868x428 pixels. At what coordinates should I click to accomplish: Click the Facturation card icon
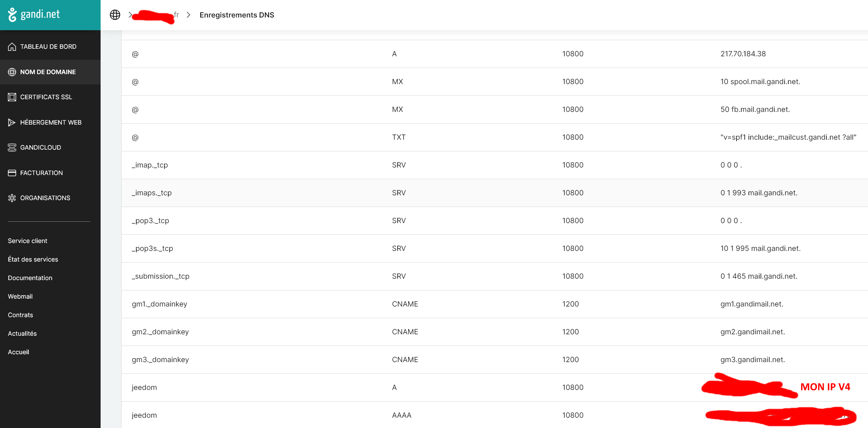click(12, 173)
